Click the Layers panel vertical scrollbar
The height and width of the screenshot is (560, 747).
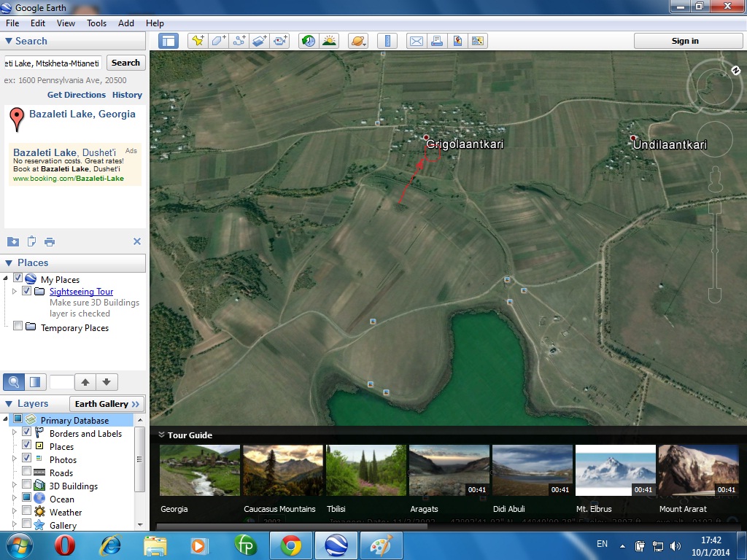tap(139, 459)
